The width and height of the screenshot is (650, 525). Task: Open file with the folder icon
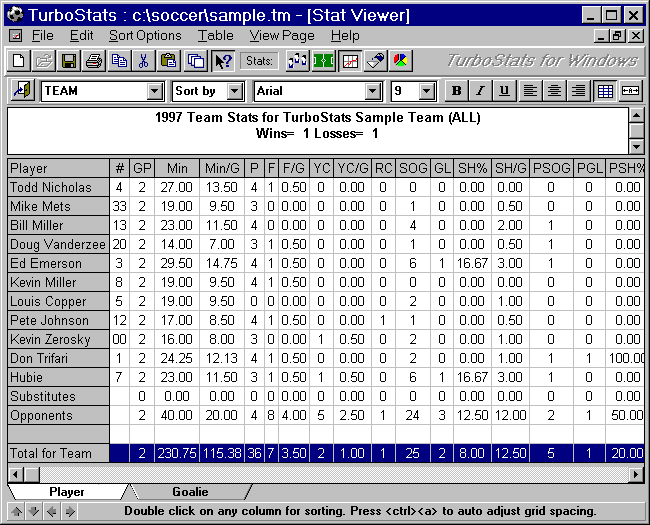coord(44,61)
